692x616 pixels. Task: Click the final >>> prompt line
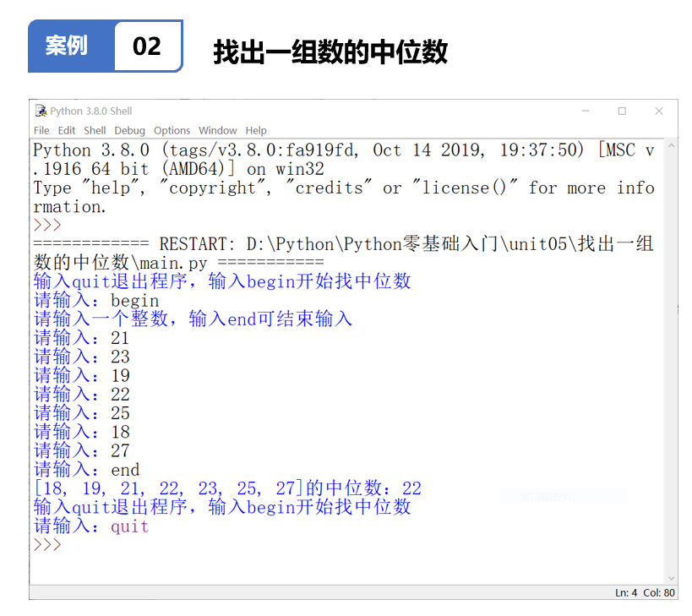(x=47, y=544)
